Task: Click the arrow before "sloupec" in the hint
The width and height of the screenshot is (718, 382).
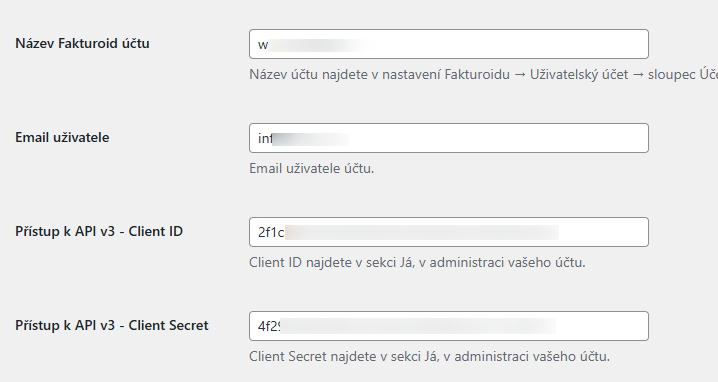Action: [638, 75]
